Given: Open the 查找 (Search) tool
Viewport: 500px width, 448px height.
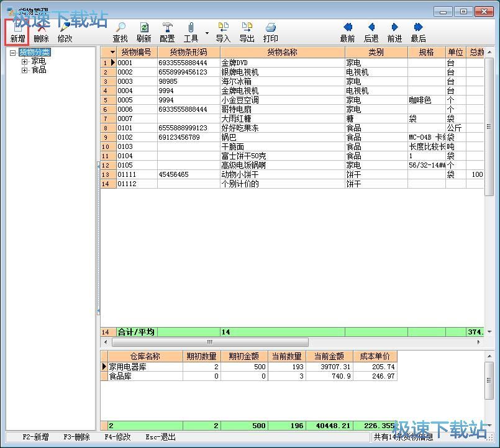Looking at the screenshot, I should pos(120,32).
